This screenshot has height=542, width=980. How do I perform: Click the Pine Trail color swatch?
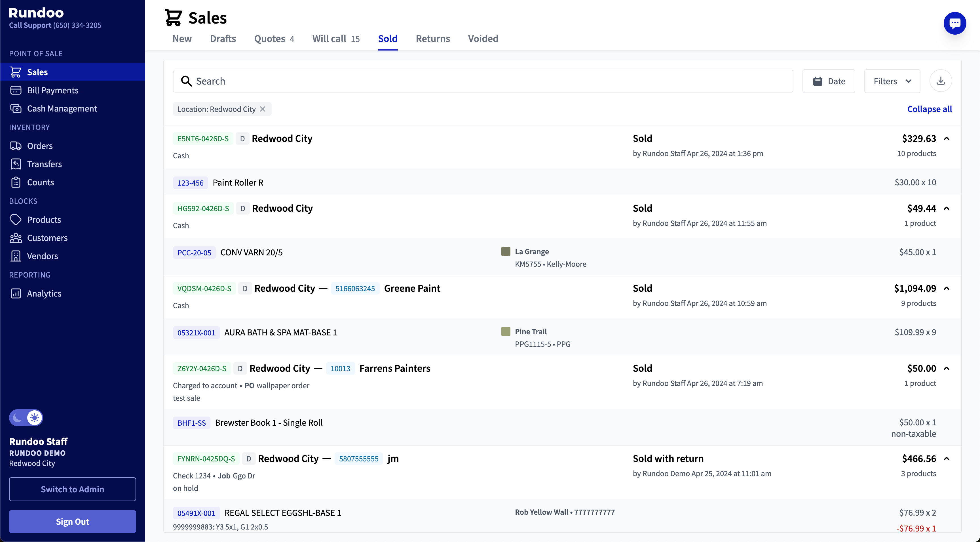pyautogui.click(x=506, y=331)
